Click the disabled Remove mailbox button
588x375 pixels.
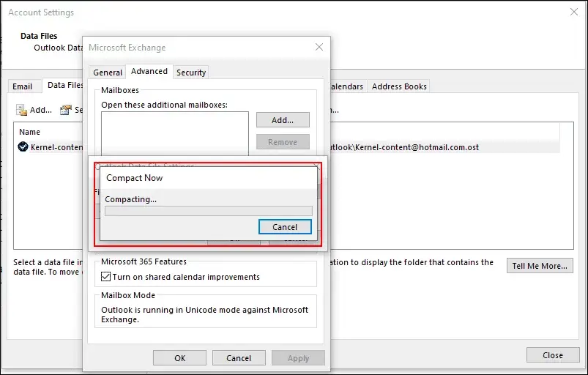point(283,142)
